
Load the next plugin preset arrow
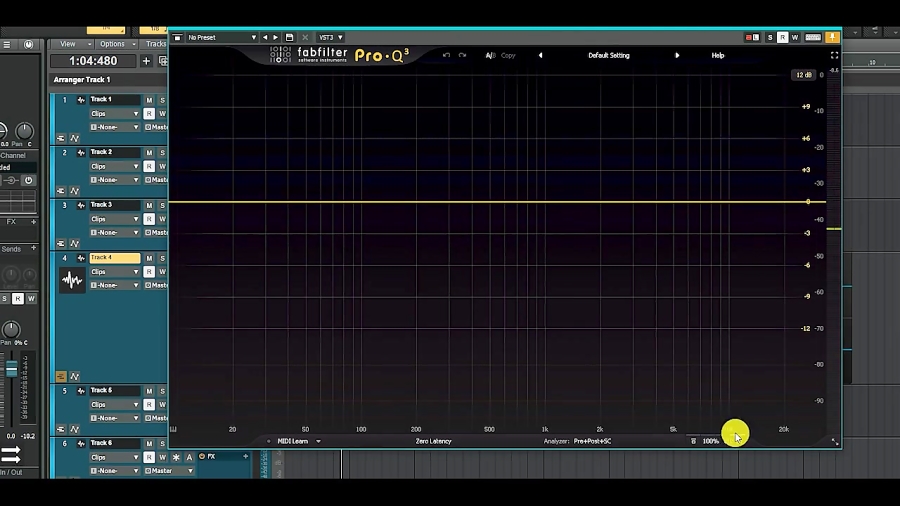point(276,37)
